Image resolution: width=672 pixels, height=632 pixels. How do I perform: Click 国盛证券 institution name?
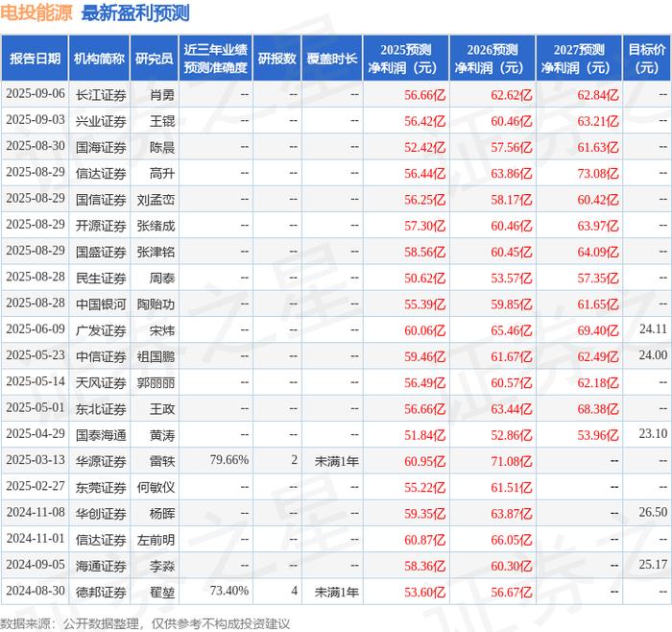101,252
